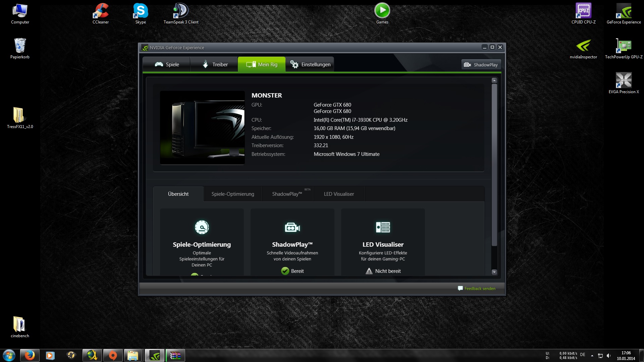Open the Einstellungen tab
Screen dimensions: 644x362
click(310, 64)
